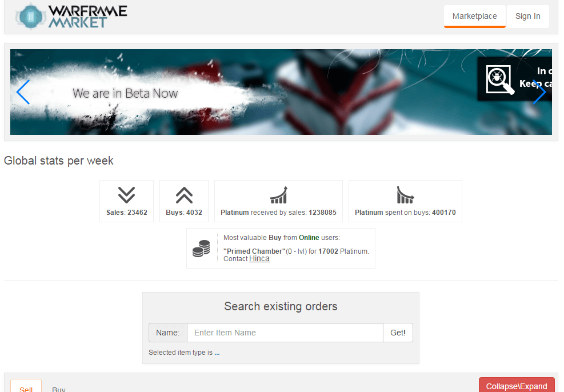Switch to the Sell tab

click(26, 386)
